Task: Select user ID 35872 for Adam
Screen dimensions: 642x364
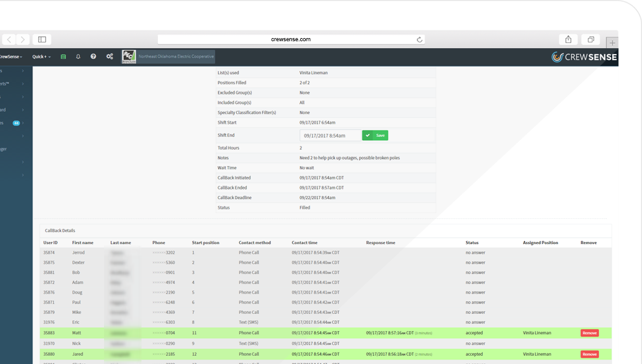Action: click(x=49, y=283)
